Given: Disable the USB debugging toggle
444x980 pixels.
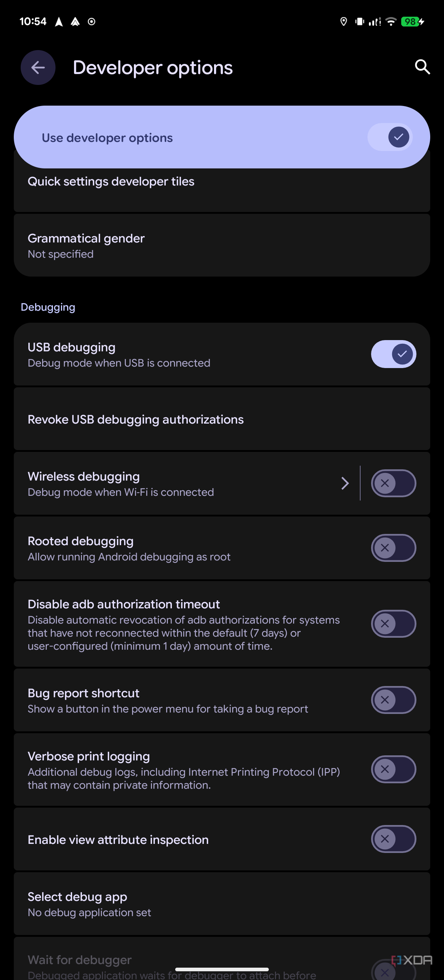Looking at the screenshot, I should click(394, 354).
